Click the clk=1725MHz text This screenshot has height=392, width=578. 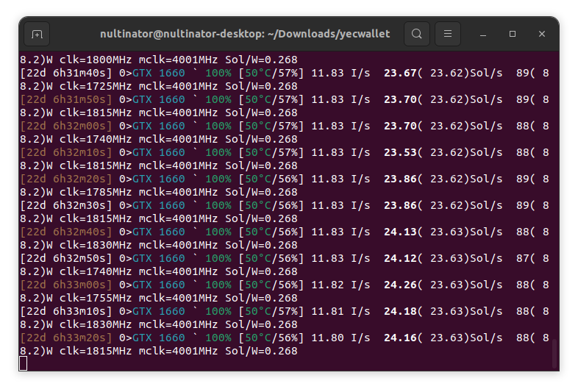(x=96, y=86)
